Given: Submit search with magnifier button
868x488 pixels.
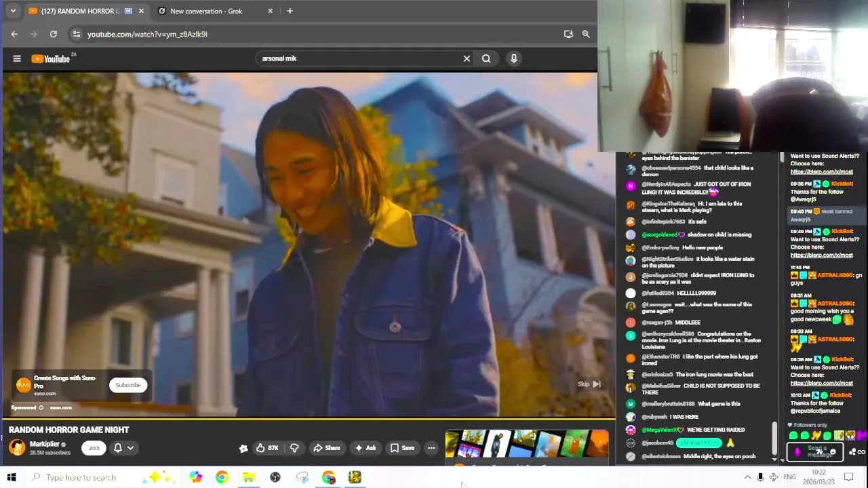Looking at the screenshot, I should point(486,58).
